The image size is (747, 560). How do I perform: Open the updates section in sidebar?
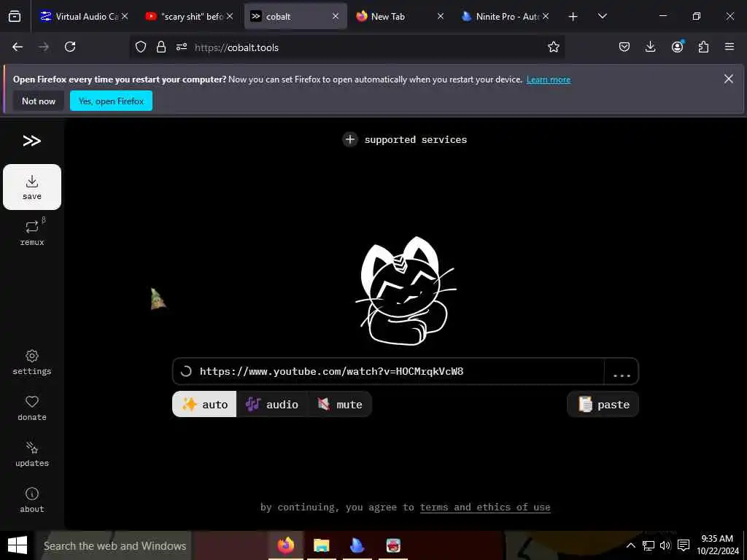[32, 454]
